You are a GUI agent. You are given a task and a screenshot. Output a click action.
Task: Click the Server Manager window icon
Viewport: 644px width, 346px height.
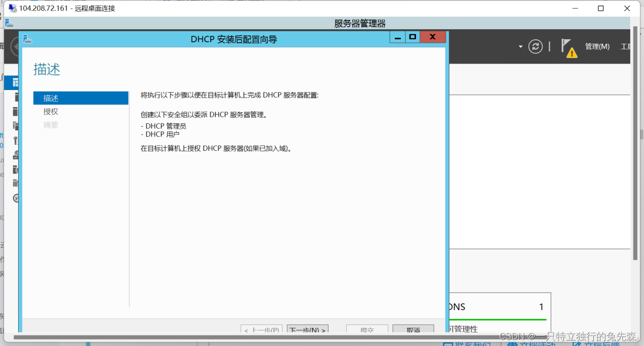[9, 23]
